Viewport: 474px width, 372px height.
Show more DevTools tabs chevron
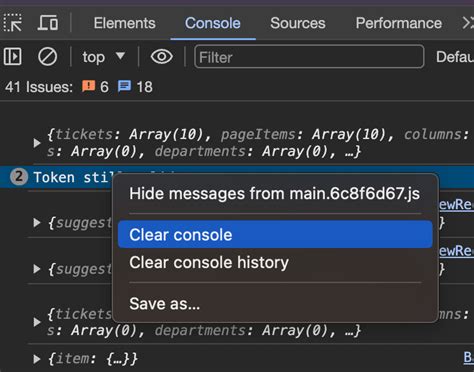click(x=467, y=23)
